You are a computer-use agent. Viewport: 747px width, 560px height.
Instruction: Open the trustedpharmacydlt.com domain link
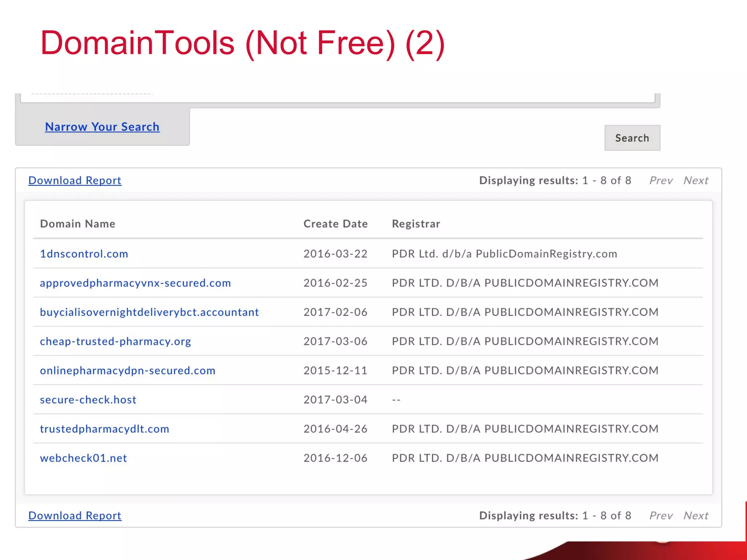(104, 429)
